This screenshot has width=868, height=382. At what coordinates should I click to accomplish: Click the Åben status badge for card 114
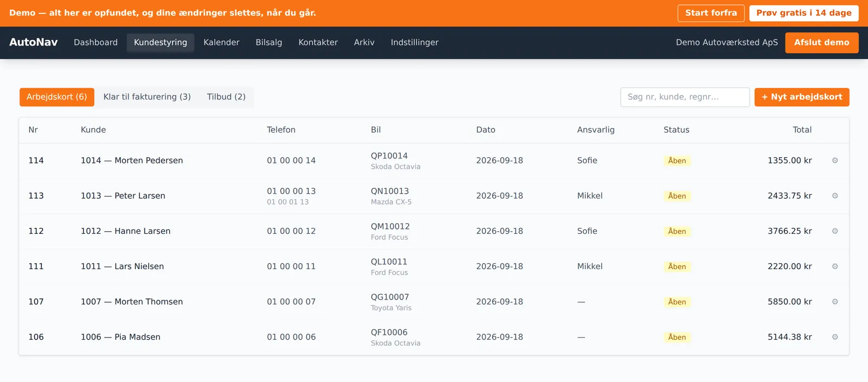click(677, 161)
